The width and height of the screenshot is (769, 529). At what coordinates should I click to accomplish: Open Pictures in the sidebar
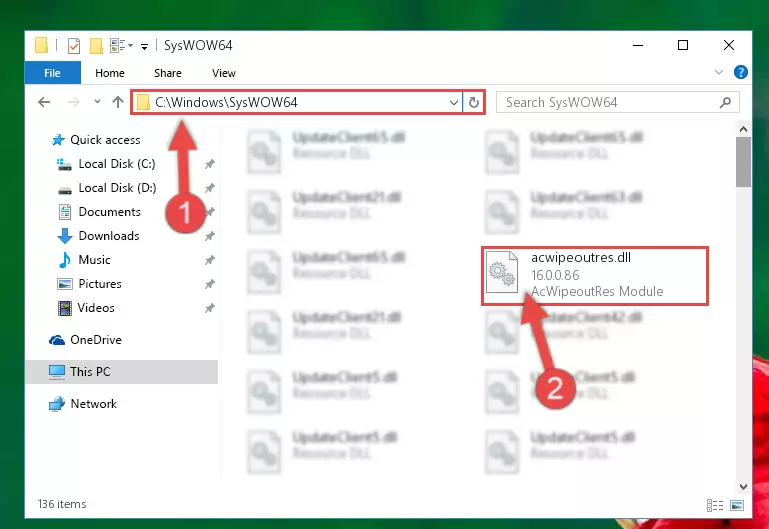point(90,284)
